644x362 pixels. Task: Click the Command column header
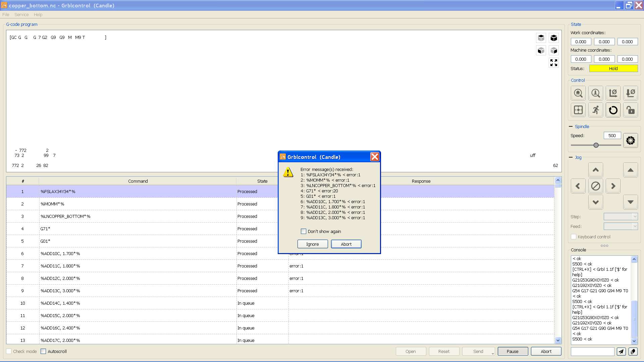click(138, 181)
